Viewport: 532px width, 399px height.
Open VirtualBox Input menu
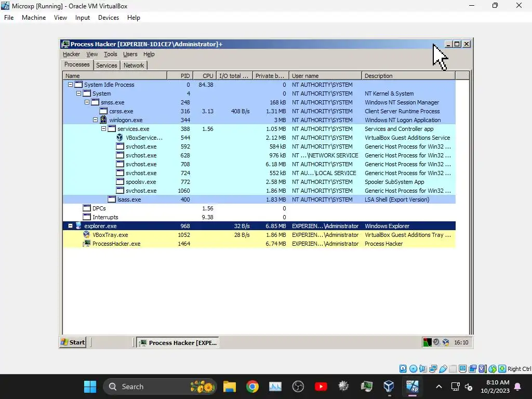(83, 18)
